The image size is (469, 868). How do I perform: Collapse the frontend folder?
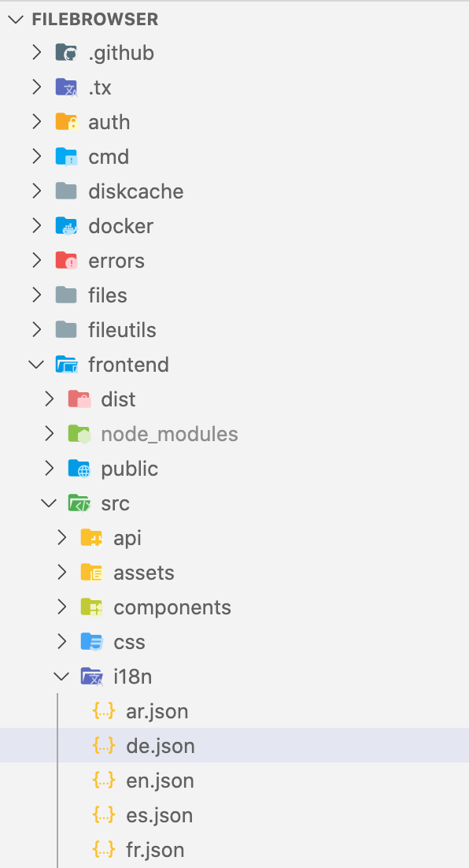coord(36,365)
